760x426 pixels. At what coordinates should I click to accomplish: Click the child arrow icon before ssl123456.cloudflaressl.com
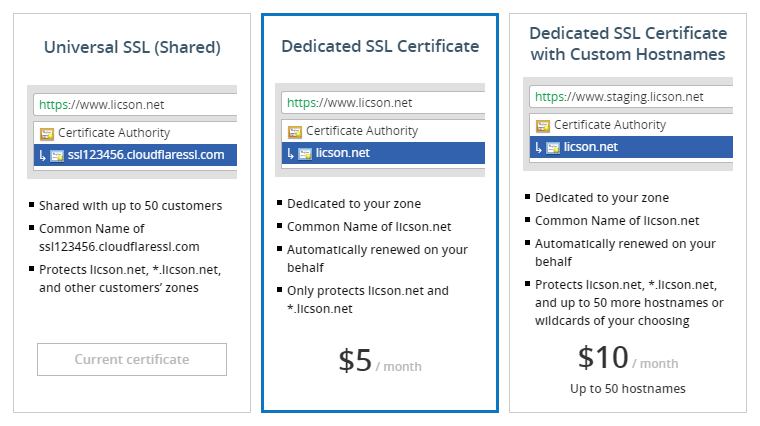[43, 156]
